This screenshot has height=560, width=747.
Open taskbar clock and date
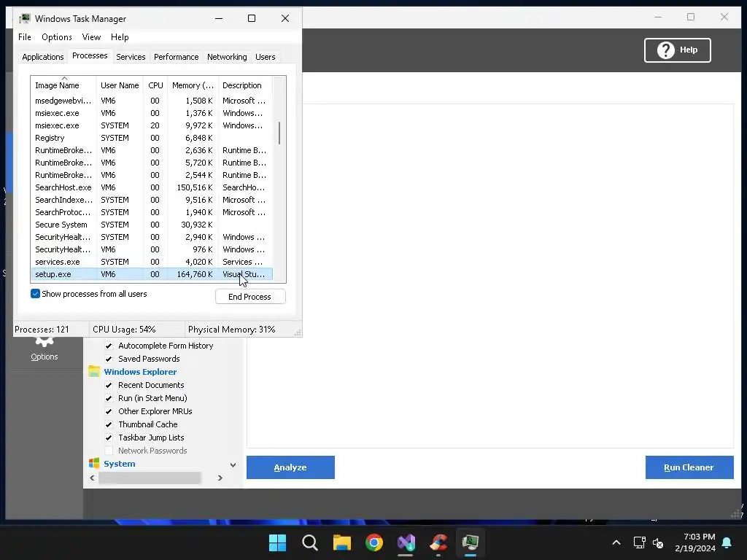695,542
